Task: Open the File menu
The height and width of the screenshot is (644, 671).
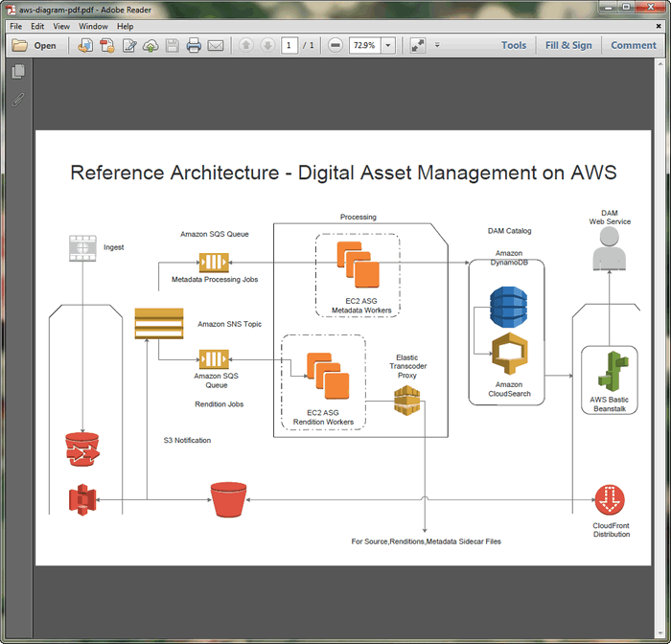Action: coord(15,26)
